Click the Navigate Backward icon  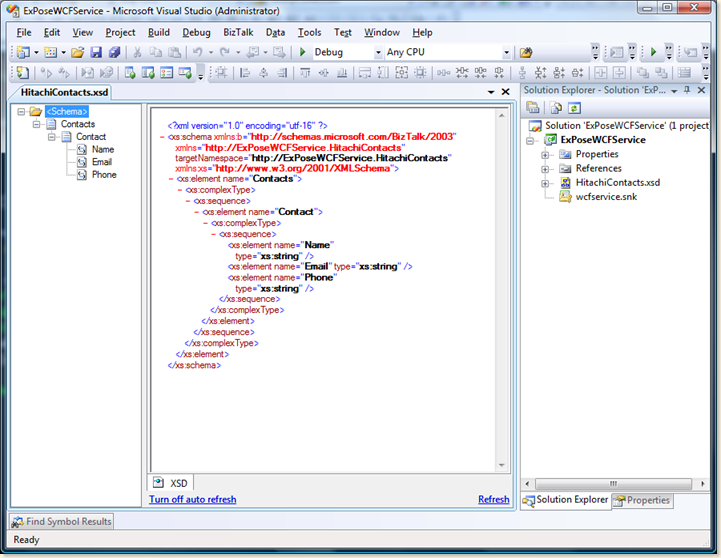coord(252,52)
